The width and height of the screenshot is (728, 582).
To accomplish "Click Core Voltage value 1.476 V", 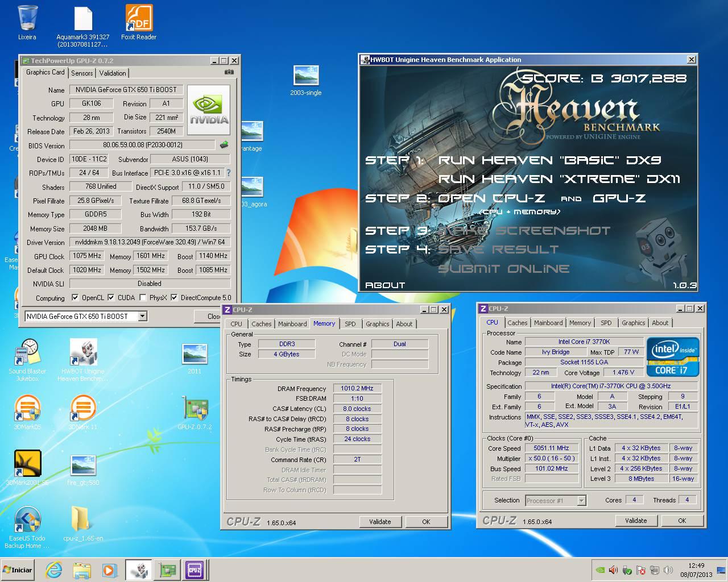I will tap(623, 372).
